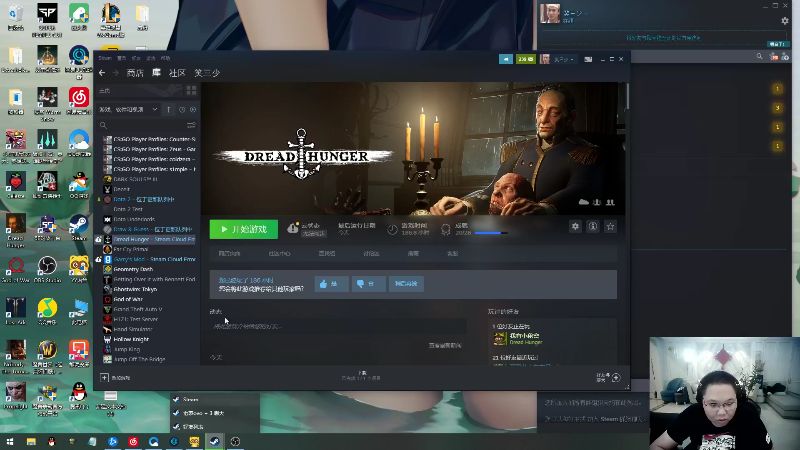800x450 pixels.
Task: Focus the library search field
Action: [145, 125]
